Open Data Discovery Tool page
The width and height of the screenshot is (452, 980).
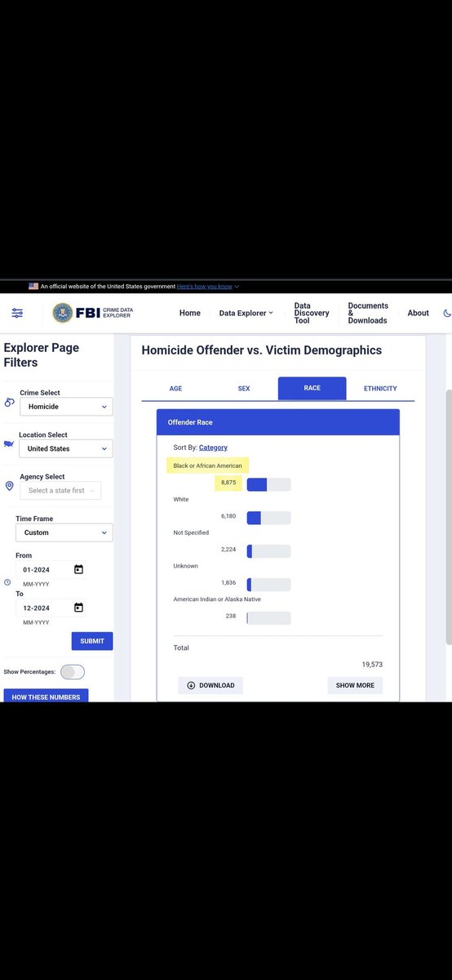(x=312, y=313)
